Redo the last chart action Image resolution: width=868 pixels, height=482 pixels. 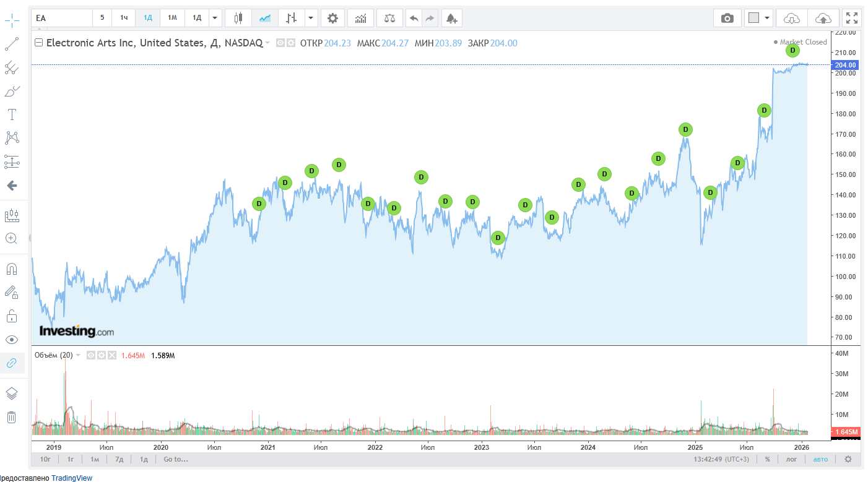(x=430, y=18)
